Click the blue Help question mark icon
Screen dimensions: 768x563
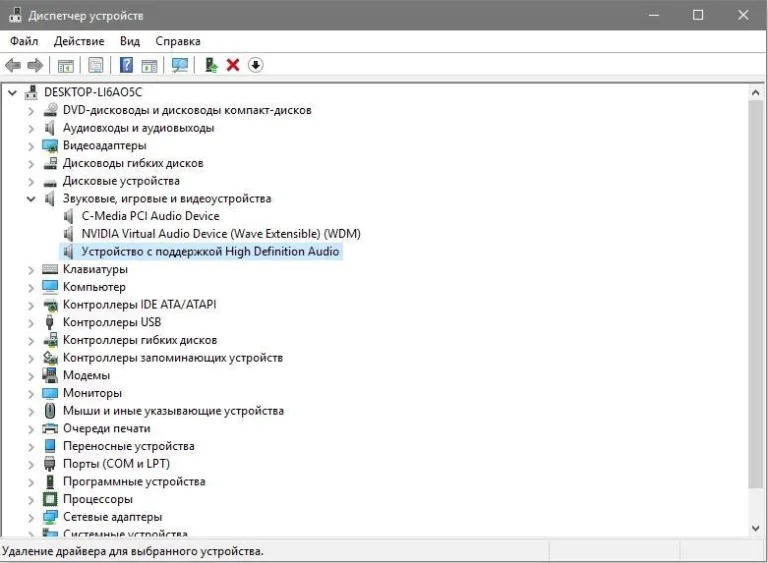tap(126, 65)
